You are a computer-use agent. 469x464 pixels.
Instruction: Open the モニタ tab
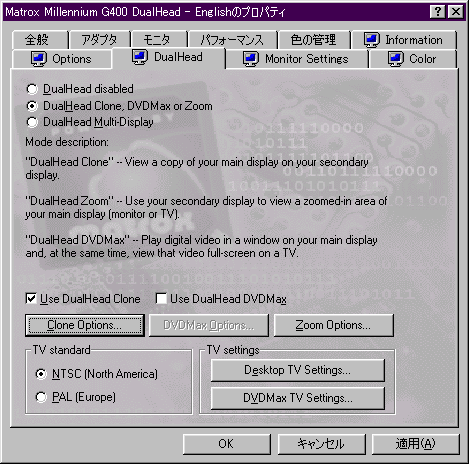click(159, 40)
